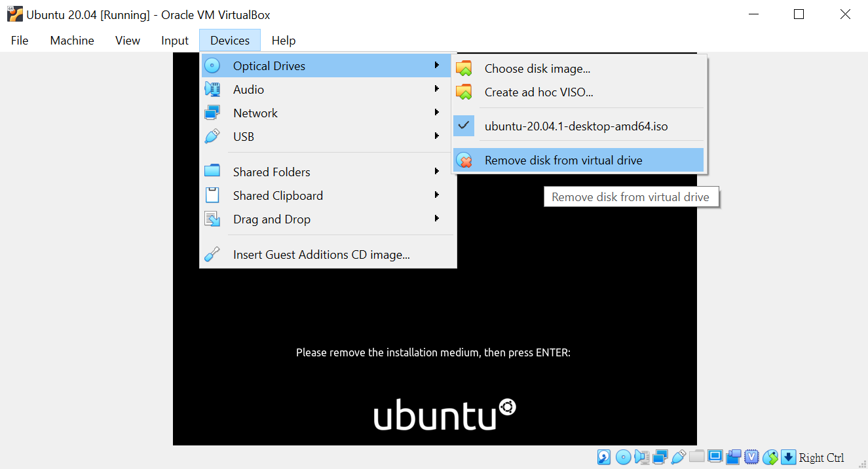Click the VirtualBox title bar app icon
Viewport: 868px width, 469px height.
(14, 14)
